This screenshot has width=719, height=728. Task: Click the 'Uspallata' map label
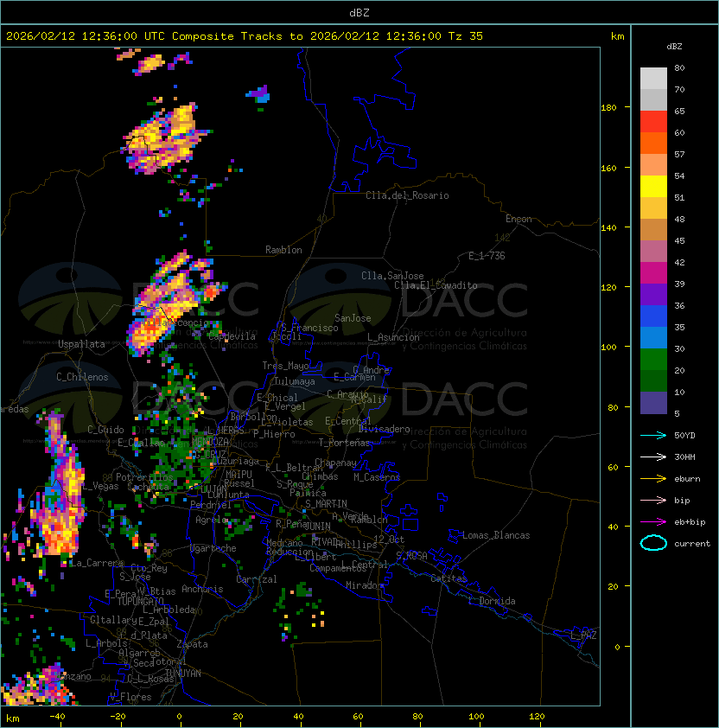[x=81, y=344]
